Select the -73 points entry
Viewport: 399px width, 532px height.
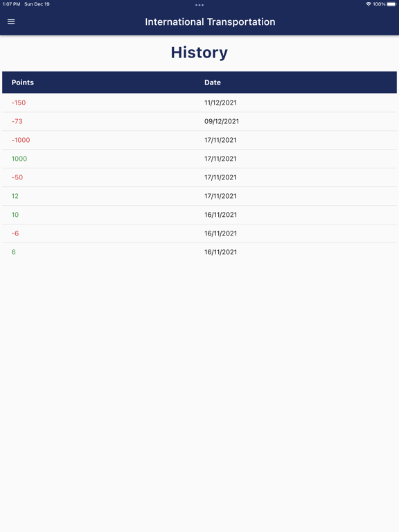click(17, 121)
